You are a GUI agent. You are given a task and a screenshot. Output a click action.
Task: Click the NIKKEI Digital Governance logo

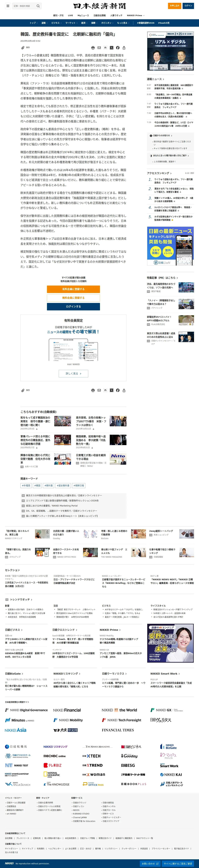coord(26,710)
